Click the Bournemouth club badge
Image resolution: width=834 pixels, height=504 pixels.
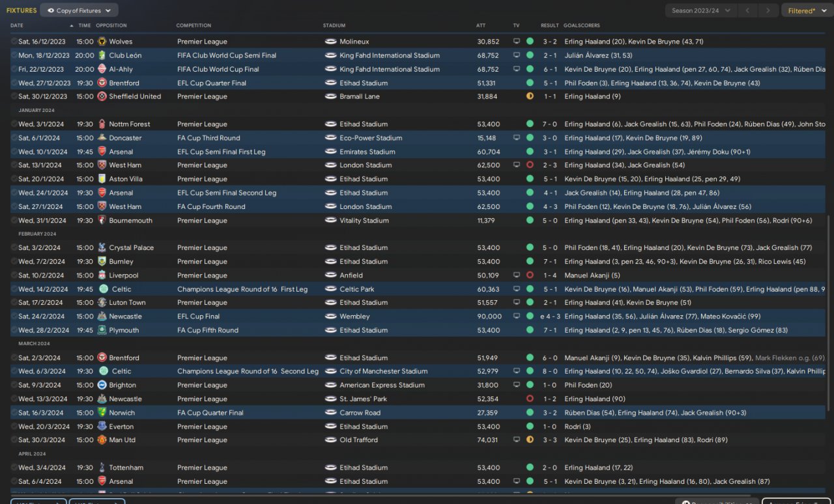click(x=102, y=221)
